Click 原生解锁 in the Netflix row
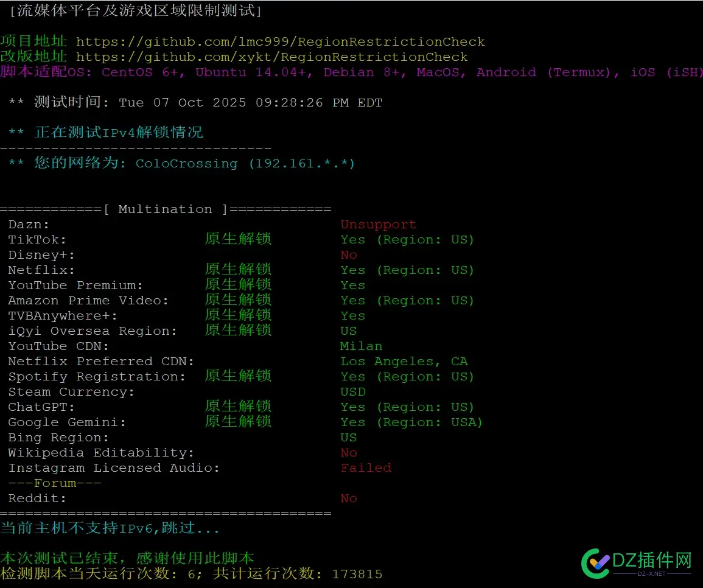 (238, 270)
